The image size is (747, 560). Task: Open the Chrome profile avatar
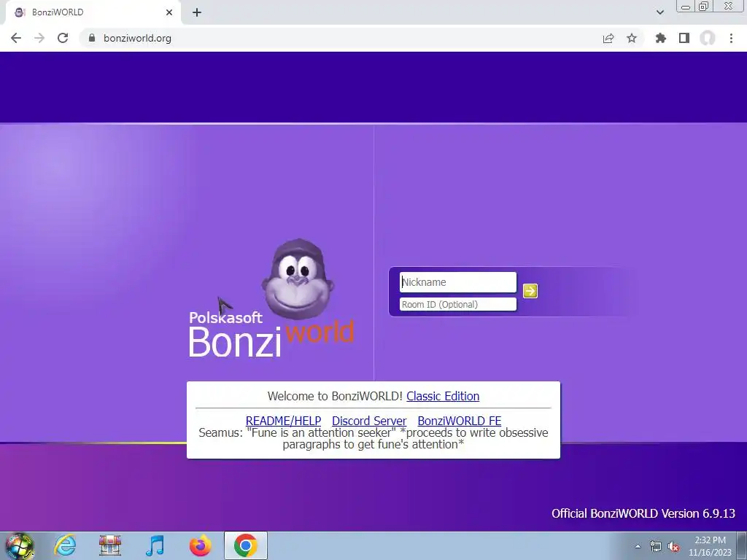(708, 38)
